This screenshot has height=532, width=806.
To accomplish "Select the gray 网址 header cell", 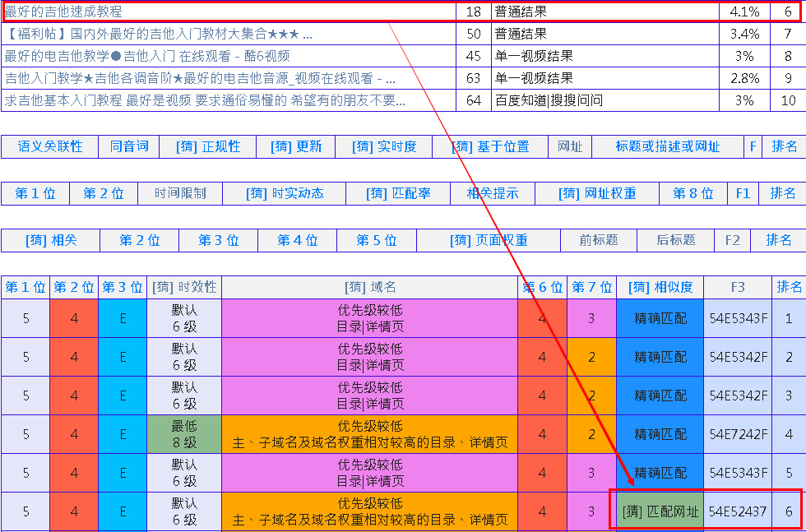I will pos(570,146).
